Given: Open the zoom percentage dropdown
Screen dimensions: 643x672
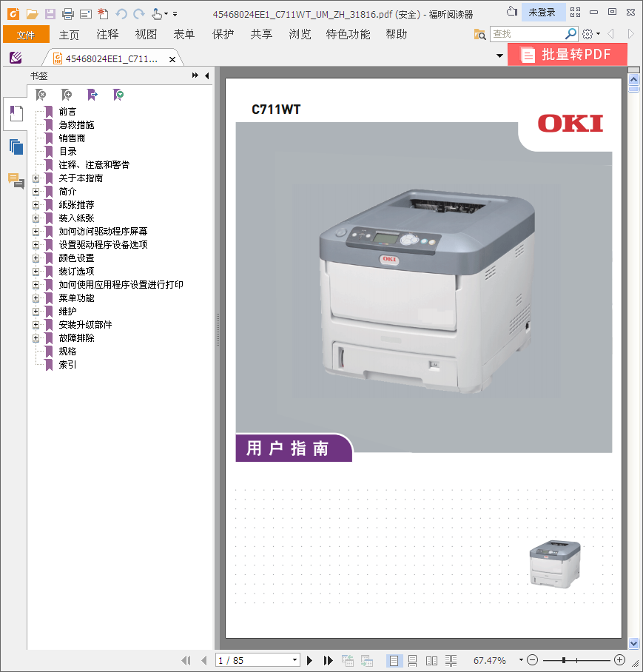Looking at the screenshot, I should click(x=521, y=660).
